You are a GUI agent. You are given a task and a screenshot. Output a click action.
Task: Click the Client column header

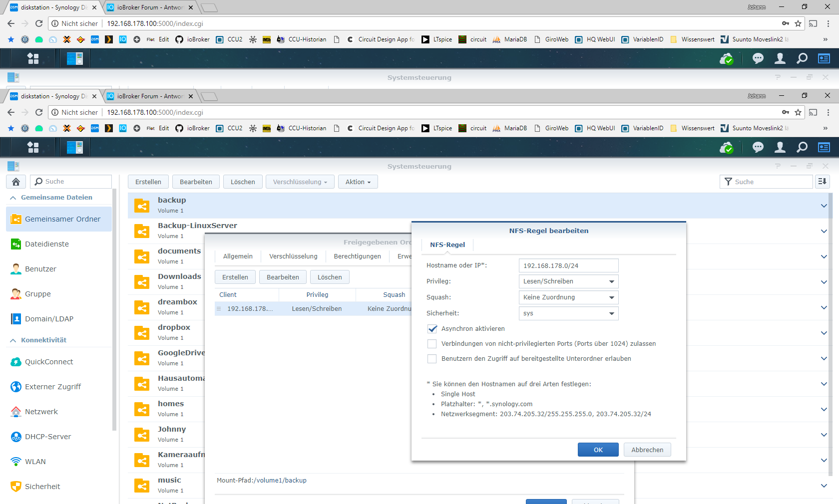247,295
